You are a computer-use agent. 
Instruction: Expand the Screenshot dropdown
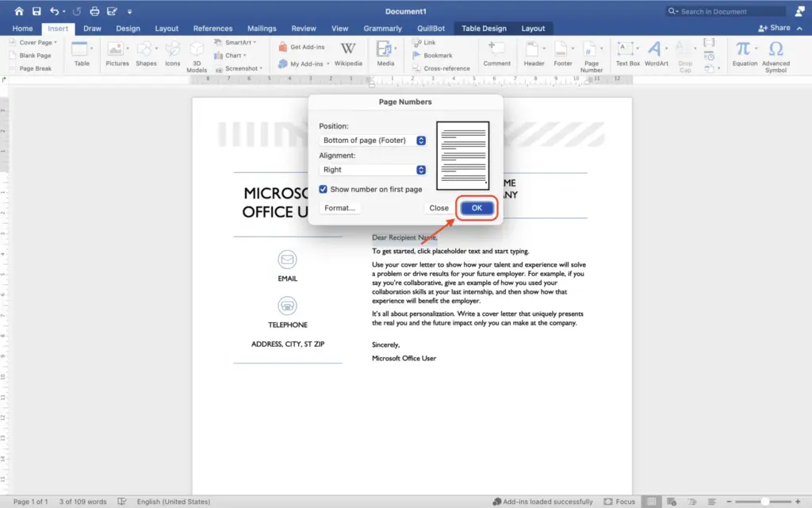click(261, 68)
